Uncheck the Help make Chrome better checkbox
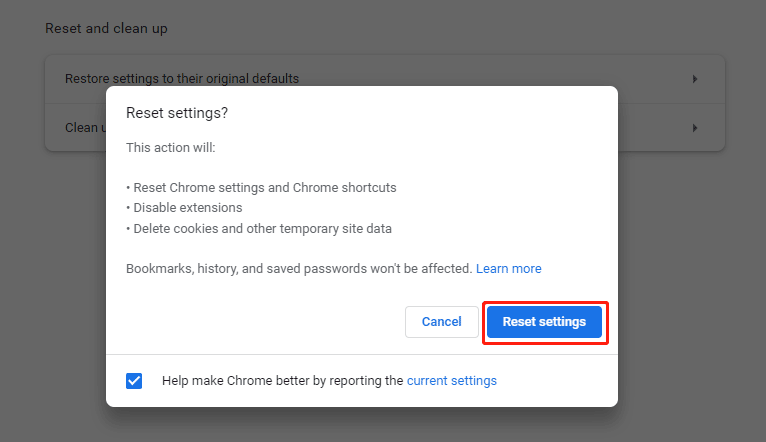This screenshot has width=766, height=442. click(134, 380)
